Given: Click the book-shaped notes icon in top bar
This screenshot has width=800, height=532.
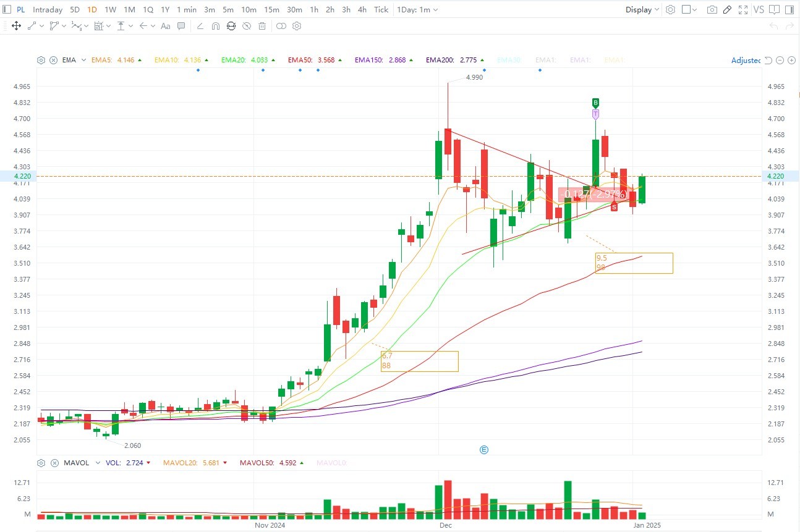Looking at the screenshot, I should (773, 9).
